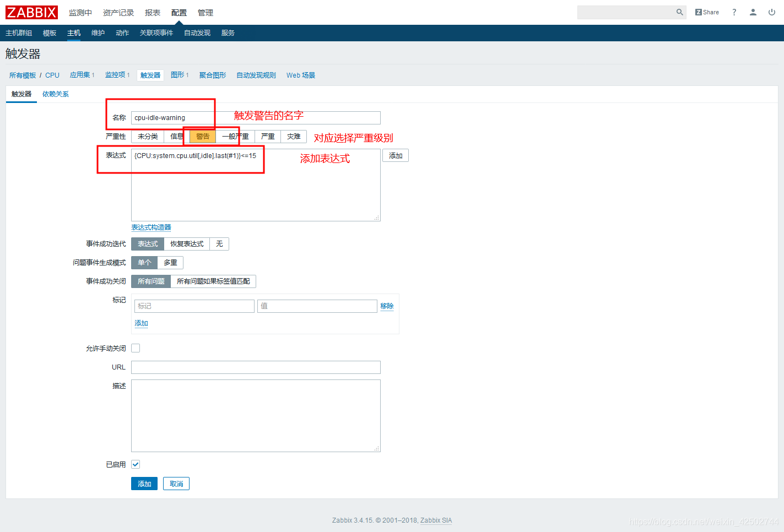The width and height of the screenshot is (784, 532).
Task: Open the 自动发现规则 link
Action: click(256, 75)
